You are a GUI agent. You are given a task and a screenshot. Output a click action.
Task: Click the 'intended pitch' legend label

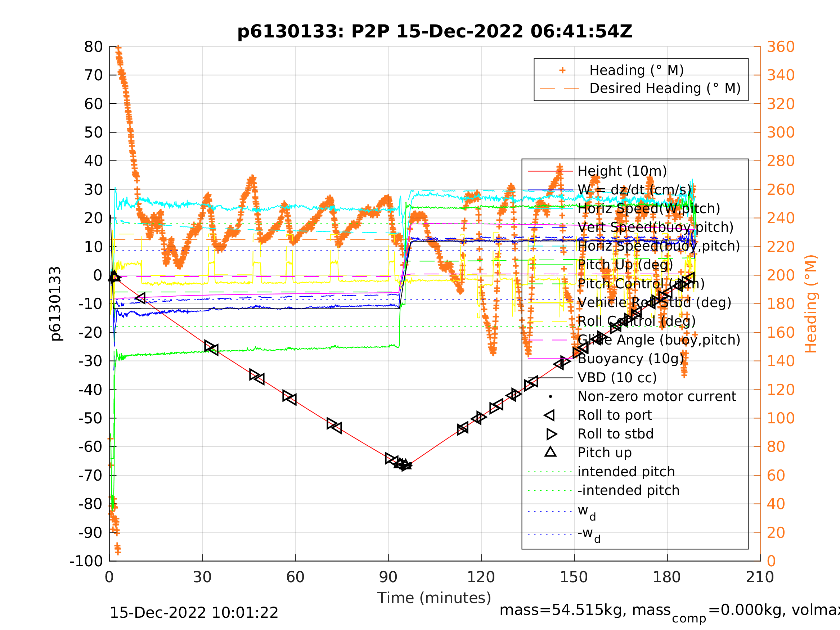[626, 472]
